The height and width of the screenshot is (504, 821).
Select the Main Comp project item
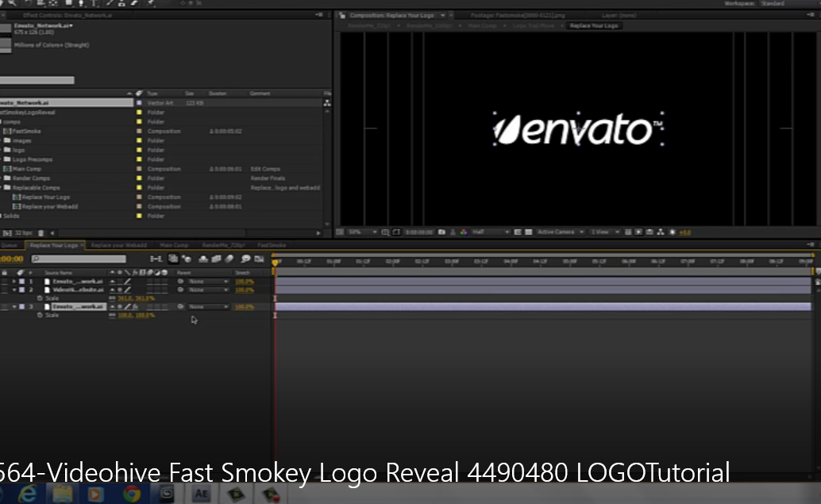pos(26,169)
